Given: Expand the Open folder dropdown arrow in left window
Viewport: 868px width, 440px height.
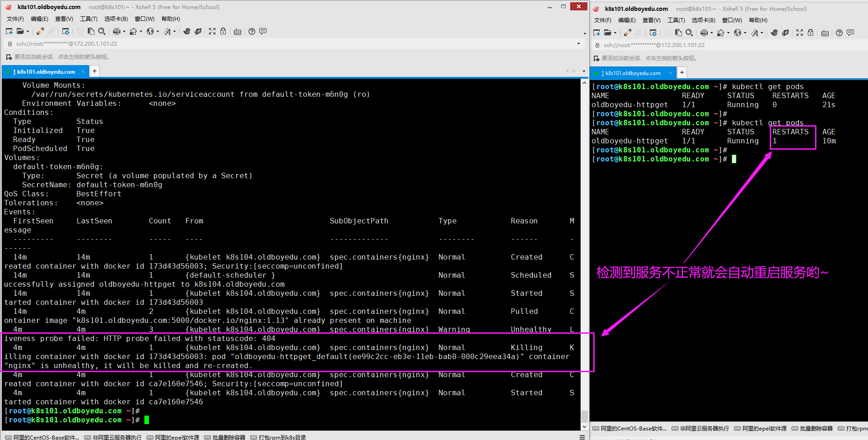Looking at the screenshot, I should (28, 32).
